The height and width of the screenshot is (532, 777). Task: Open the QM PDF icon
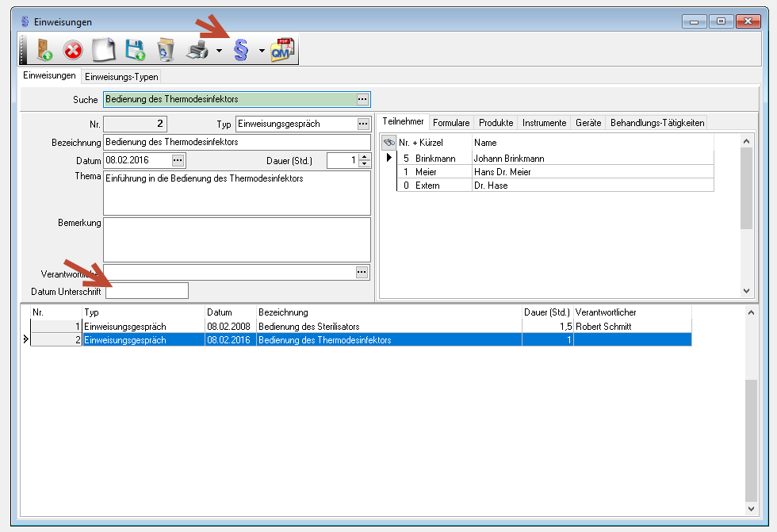click(282, 51)
